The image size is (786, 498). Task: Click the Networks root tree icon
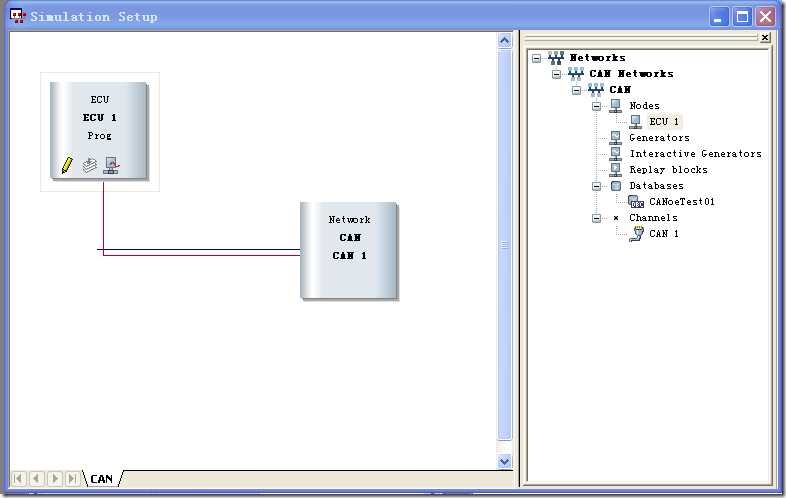pyautogui.click(x=555, y=58)
